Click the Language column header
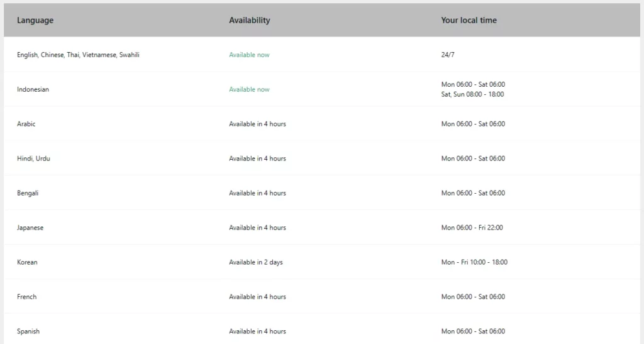Image resolution: width=644 pixels, height=344 pixels. [x=35, y=20]
